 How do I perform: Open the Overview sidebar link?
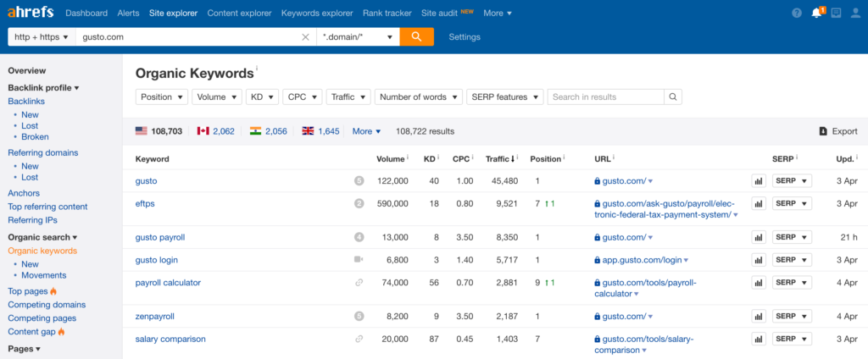point(26,70)
